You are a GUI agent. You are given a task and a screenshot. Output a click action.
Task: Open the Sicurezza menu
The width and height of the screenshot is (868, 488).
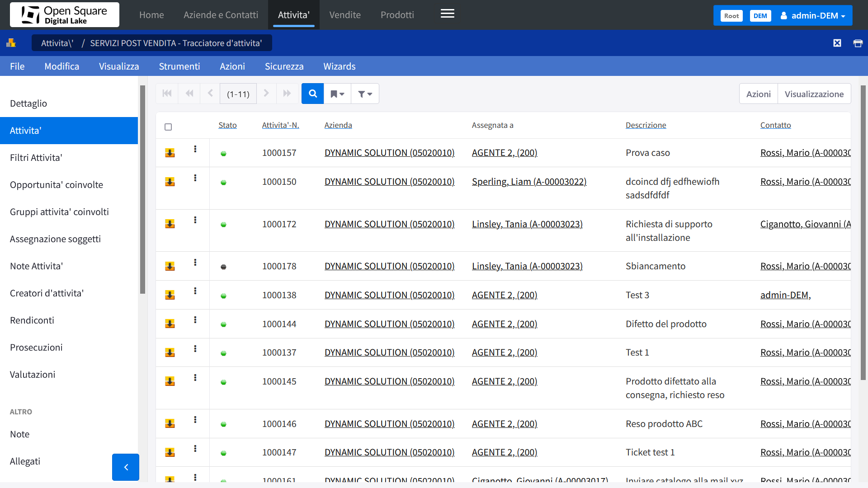284,66
